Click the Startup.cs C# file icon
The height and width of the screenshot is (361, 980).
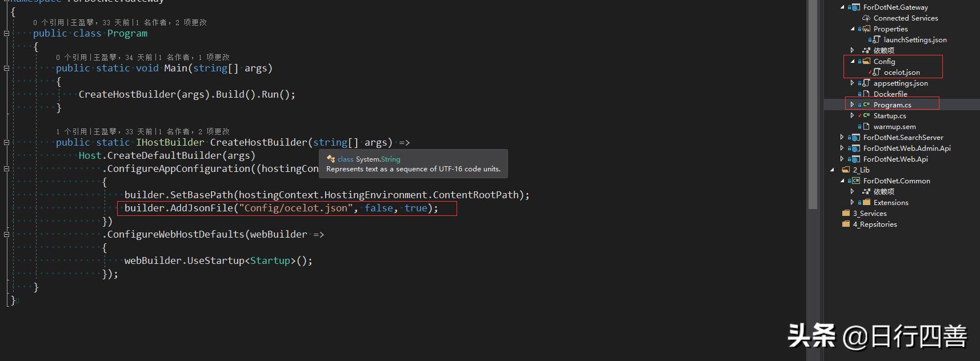[866, 116]
